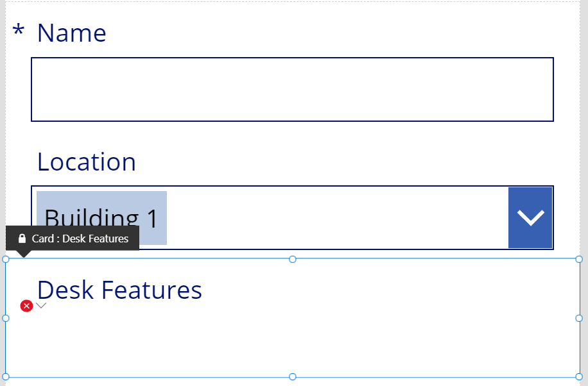The width and height of the screenshot is (588, 386).
Task: Click the red error icon on Desk Features card
Action: point(26,306)
